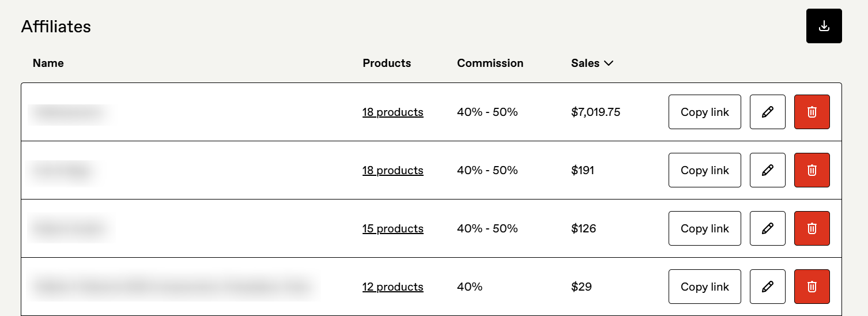This screenshot has width=868, height=316.
Task: Click the download affiliates export icon
Action: coord(824,26)
